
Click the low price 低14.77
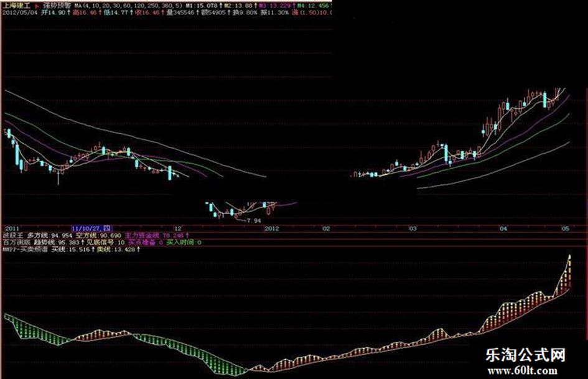116,13
